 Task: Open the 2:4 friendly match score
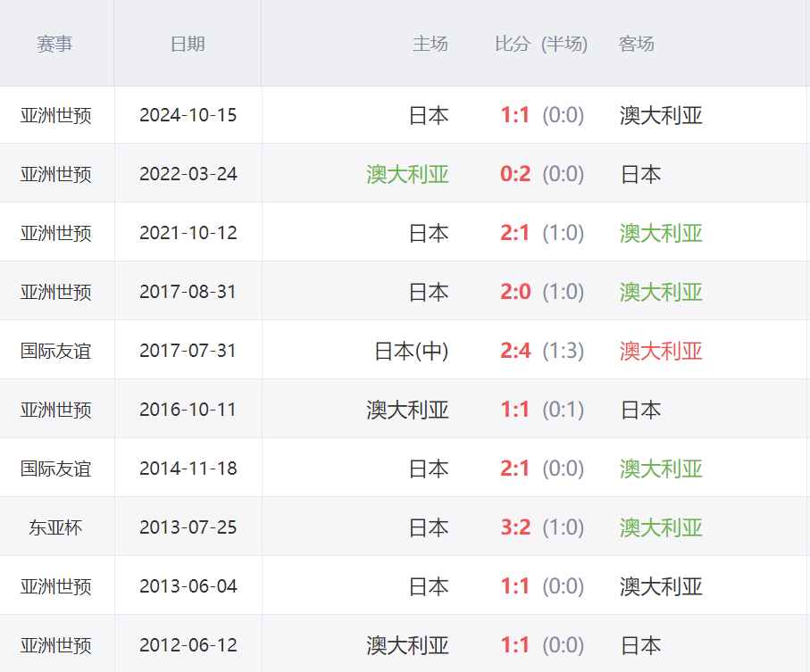tap(515, 351)
